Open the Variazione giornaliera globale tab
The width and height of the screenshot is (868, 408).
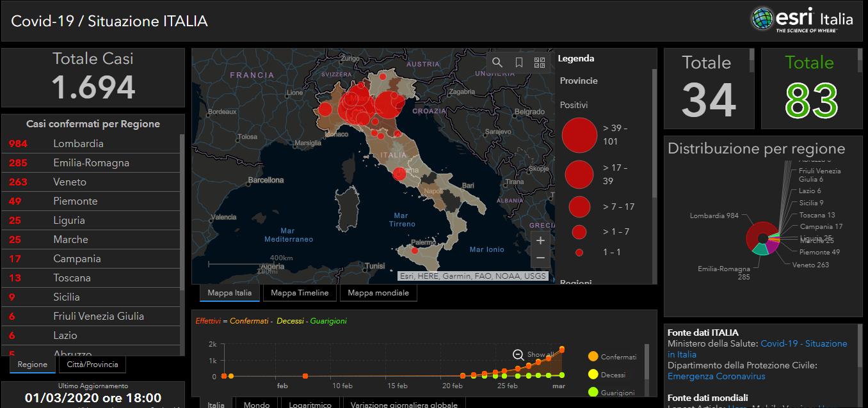tap(405, 404)
